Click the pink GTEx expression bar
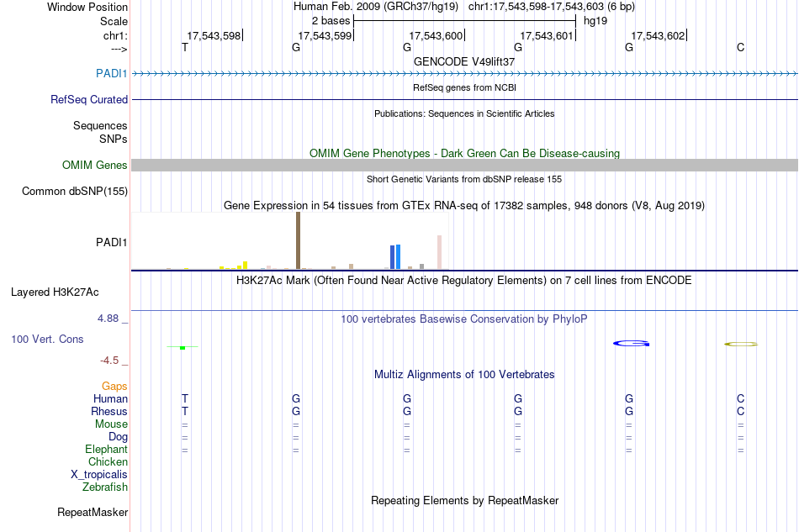 click(x=439, y=252)
